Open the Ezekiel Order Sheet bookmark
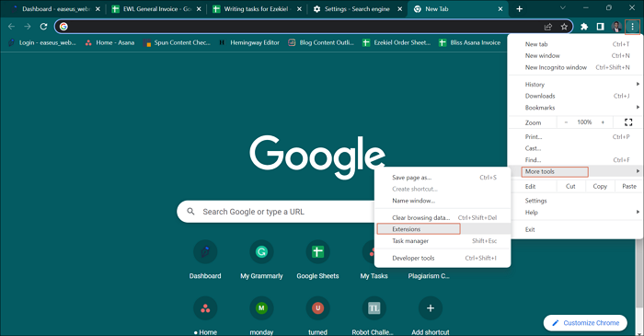Viewport: 644px width, 336px height. (397, 42)
